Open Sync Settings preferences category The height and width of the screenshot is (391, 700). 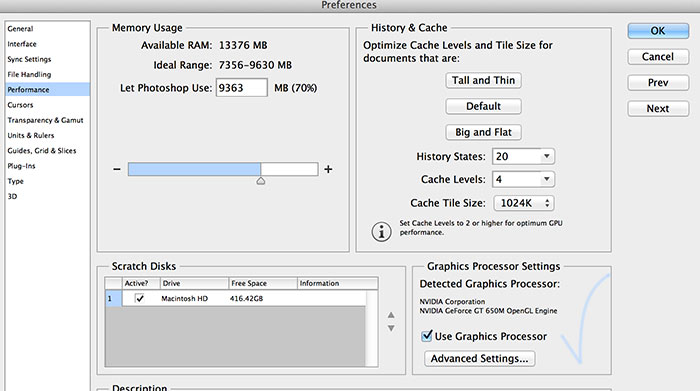[29, 59]
